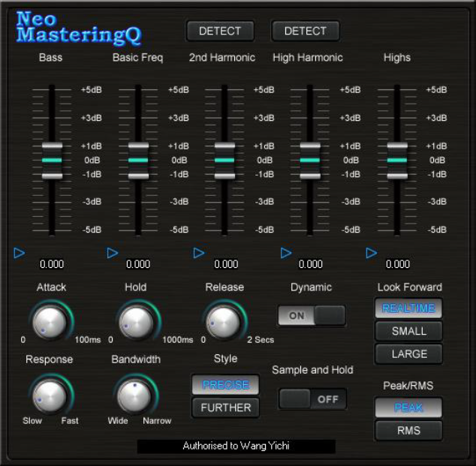Screen dimensions: 476x466
Task: Click the Bandwidth knob
Action: click(134, 396)
